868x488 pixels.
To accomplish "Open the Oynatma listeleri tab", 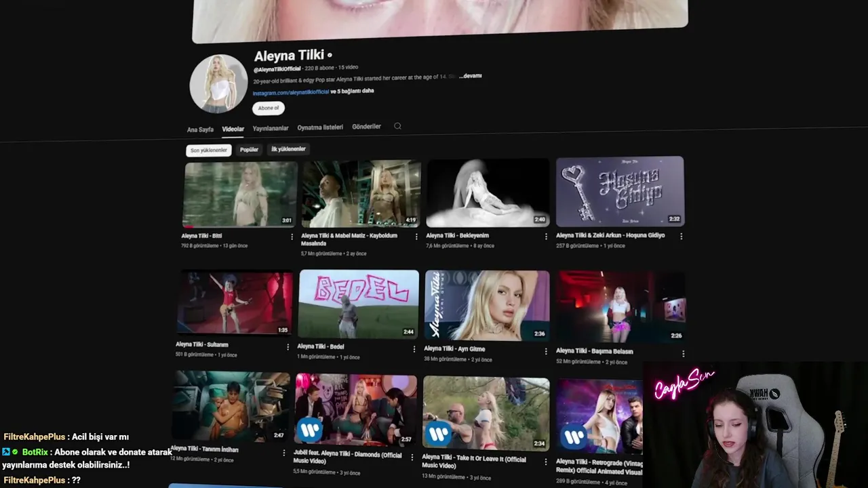I will [x=320, y=127].
